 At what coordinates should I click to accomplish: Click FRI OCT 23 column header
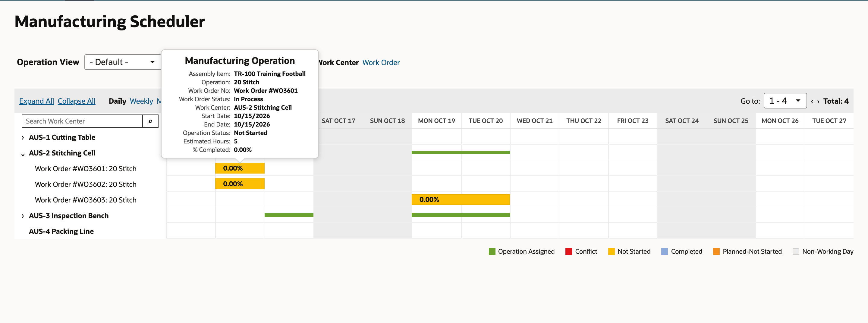tap(633, 121)
